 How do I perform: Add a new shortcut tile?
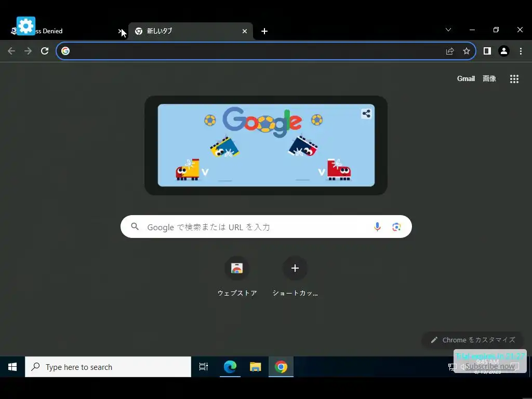click(x=295, y=276)
